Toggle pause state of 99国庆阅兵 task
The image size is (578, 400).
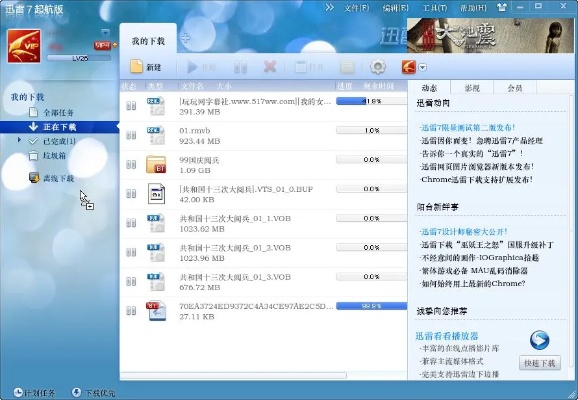point(131,164)
